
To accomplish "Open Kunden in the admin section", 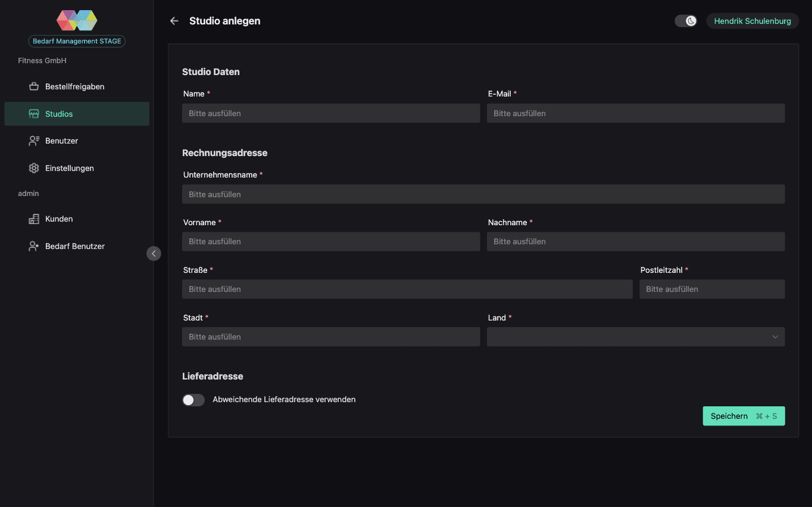I will (77, 219).
